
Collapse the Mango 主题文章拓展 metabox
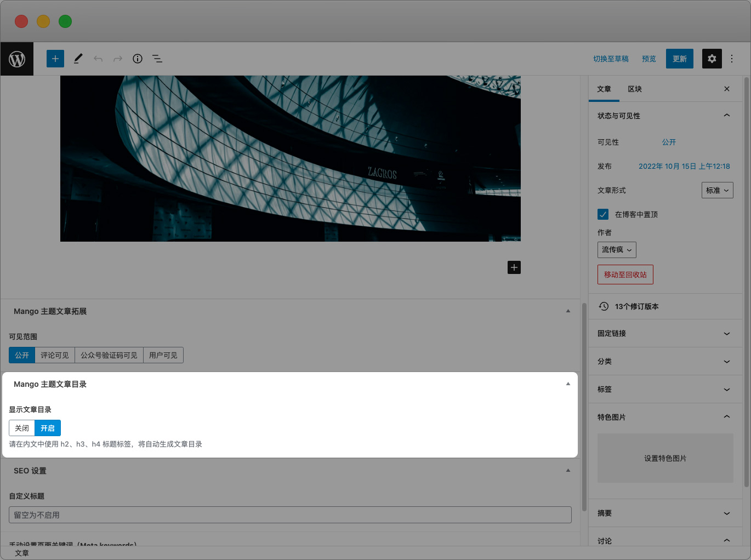point(568,311)
